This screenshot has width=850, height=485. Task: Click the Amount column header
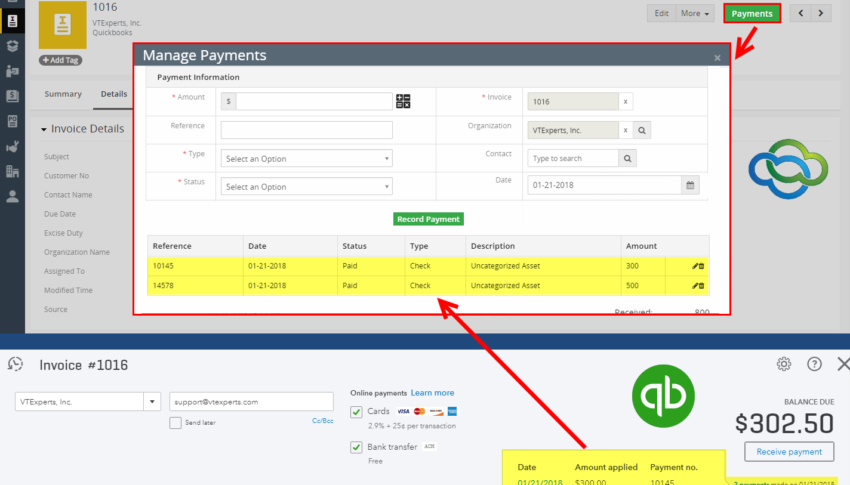pos(641,246)
